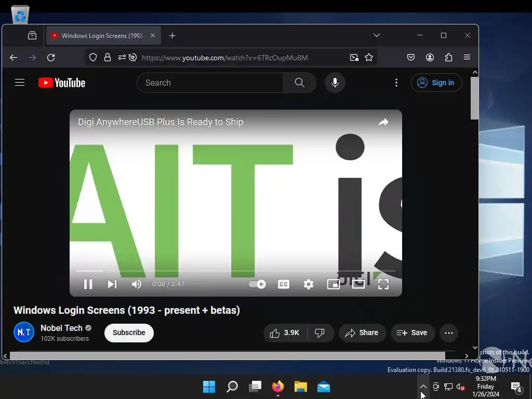Open network status tray icon
The height and width of the screenshot is (399, 532).
(x=448, y=387)
